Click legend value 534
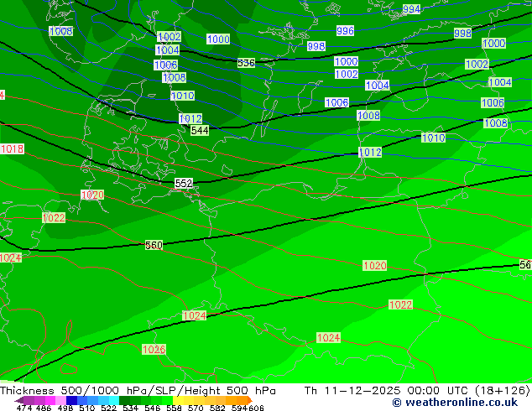The image size is (532, 411). coord(130,408)
